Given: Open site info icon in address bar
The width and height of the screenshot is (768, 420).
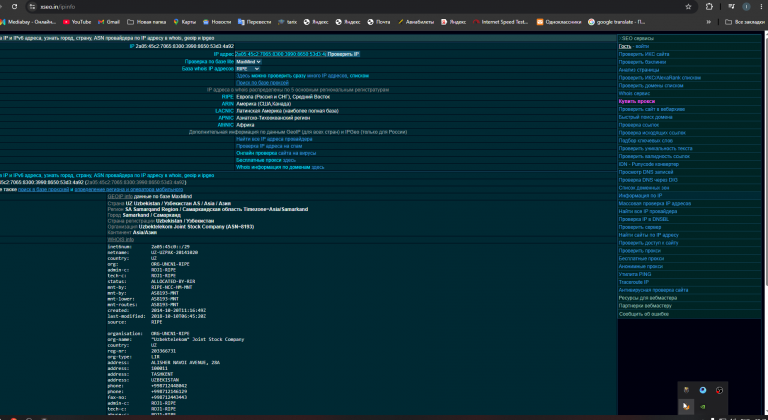Looking at the screenshot, I should tap(32, 7).
